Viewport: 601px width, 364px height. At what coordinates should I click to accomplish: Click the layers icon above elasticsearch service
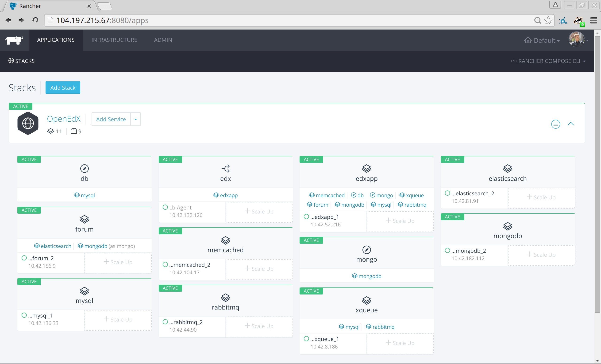coord(507,168)
